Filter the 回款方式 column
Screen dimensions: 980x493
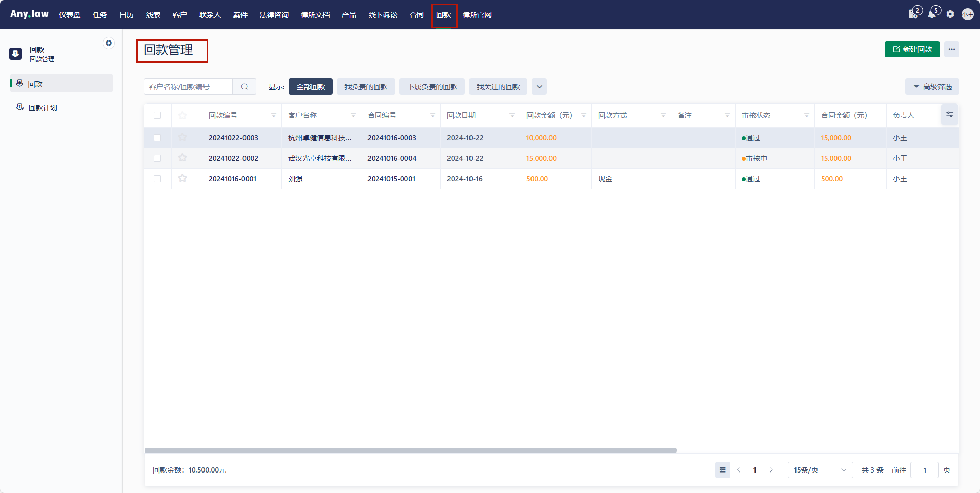click(663, 115)
